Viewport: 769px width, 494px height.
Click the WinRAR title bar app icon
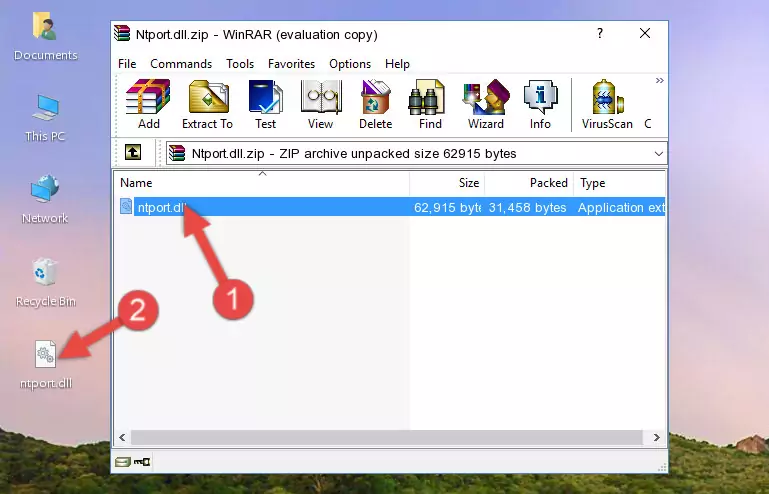tap(122, 33)
